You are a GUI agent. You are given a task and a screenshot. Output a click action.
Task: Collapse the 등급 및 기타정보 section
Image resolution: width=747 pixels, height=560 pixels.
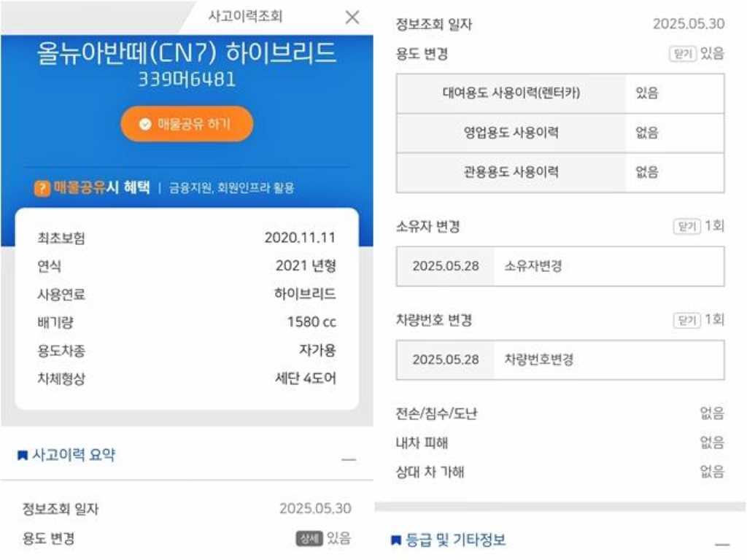point(721,544)
